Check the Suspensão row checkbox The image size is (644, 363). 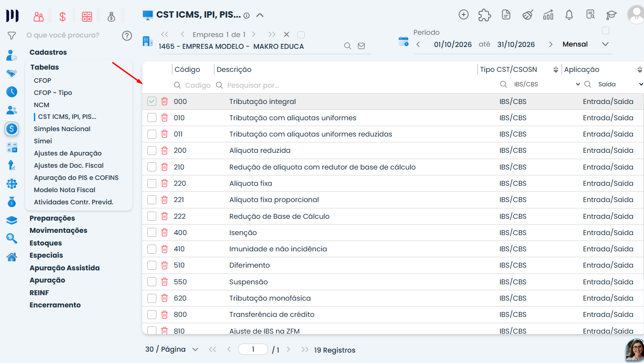(x=152, y=282)
